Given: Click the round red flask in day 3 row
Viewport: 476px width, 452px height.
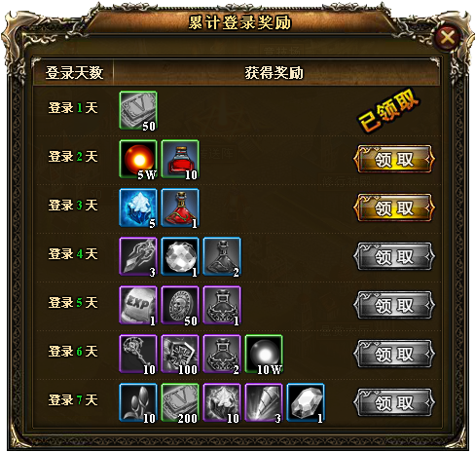Looking at the screenshot, I should [180, 207].
